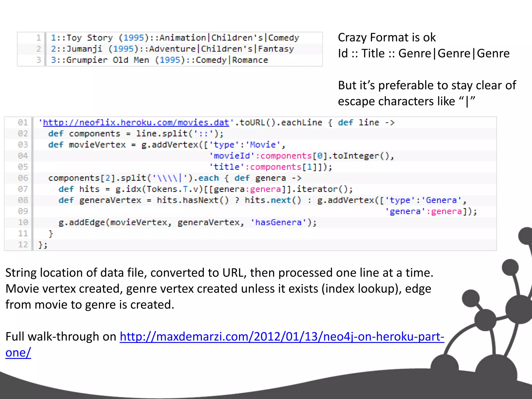Click the 'Full walk-through on' text
This screenshot has width=532, height=399.
coord(61,337)
